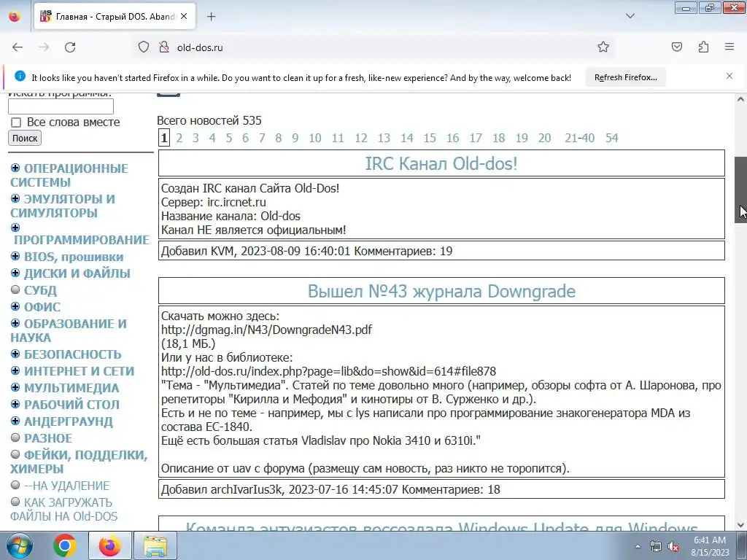Open File Explorer from taskbar
The height and width of the screenshot is (560, 747).
click(x=155, y=545)
